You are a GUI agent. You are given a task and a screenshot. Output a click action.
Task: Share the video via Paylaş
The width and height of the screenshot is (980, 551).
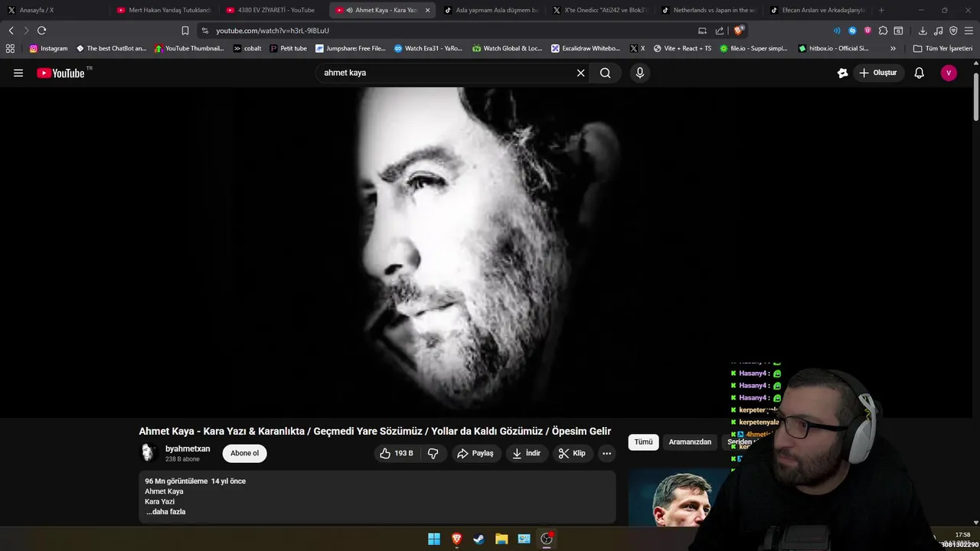(475, 453)
